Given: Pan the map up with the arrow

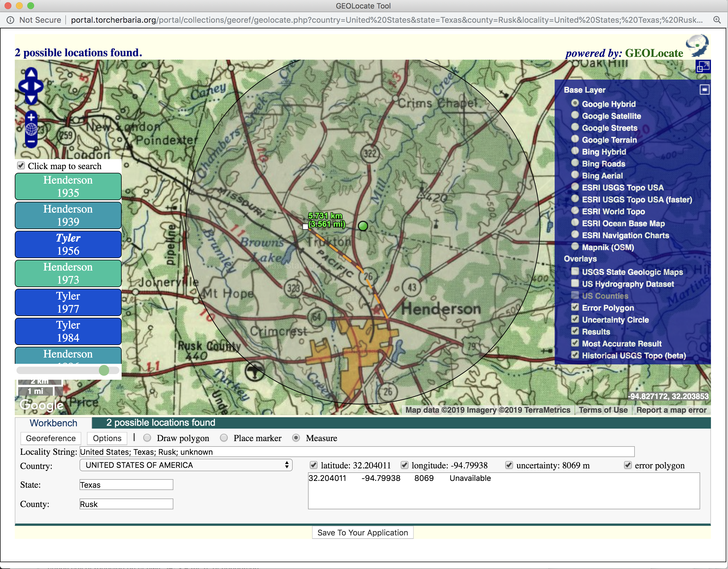Looking at the screenshot, I should [31, 74].
